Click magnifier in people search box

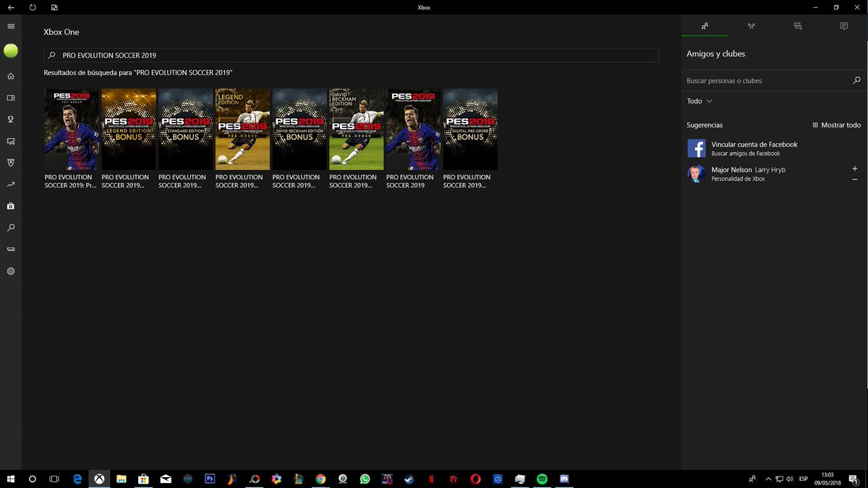856,80
